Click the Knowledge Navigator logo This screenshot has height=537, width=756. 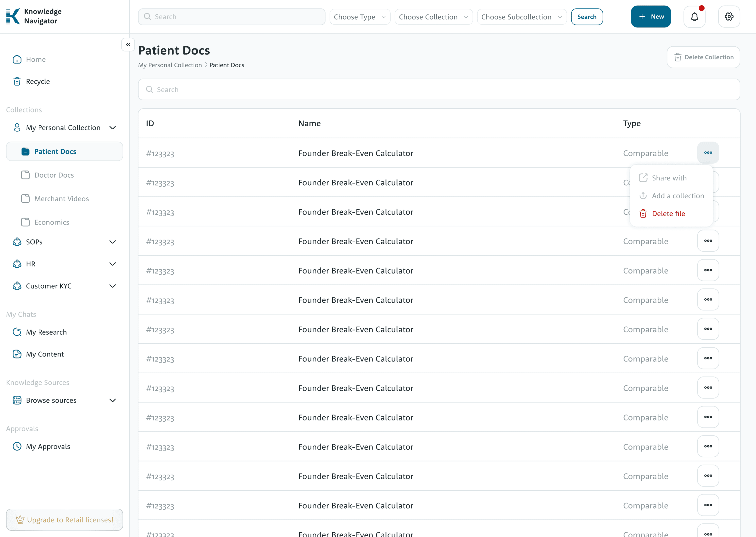point(34,16)
